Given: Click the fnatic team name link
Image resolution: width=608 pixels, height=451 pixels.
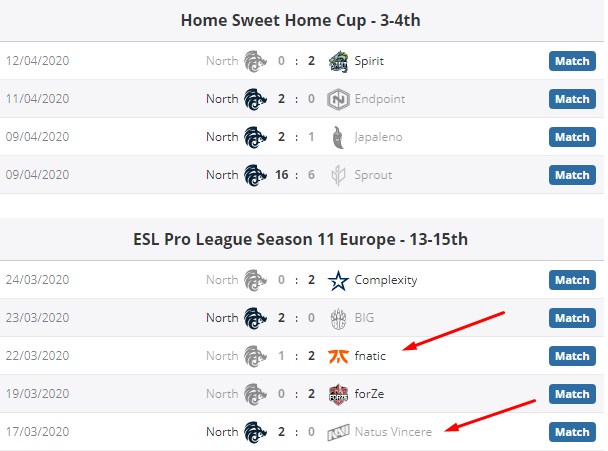Looking at the screenshot, I should [369, 356].
